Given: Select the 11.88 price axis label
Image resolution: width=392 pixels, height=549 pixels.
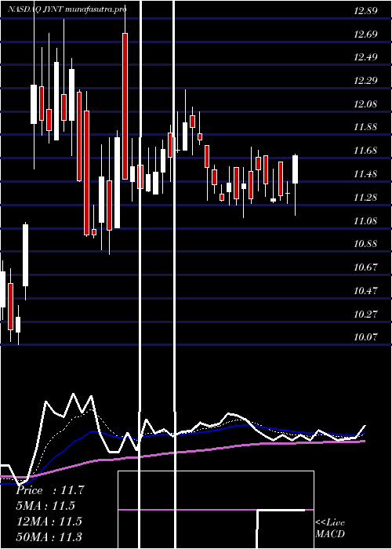Looking at the screenshot, I should (x=365, y=127).
